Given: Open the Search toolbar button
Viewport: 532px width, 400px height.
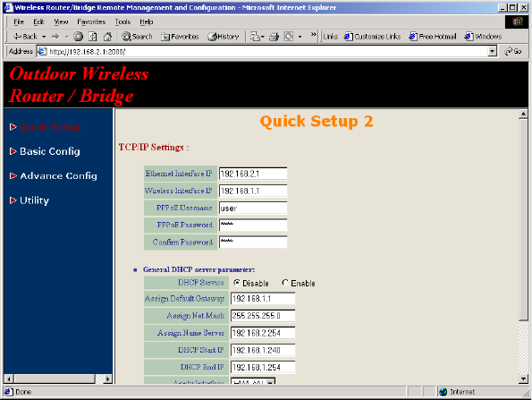Looking at the screenshot, I should click(x=137, y=37).
